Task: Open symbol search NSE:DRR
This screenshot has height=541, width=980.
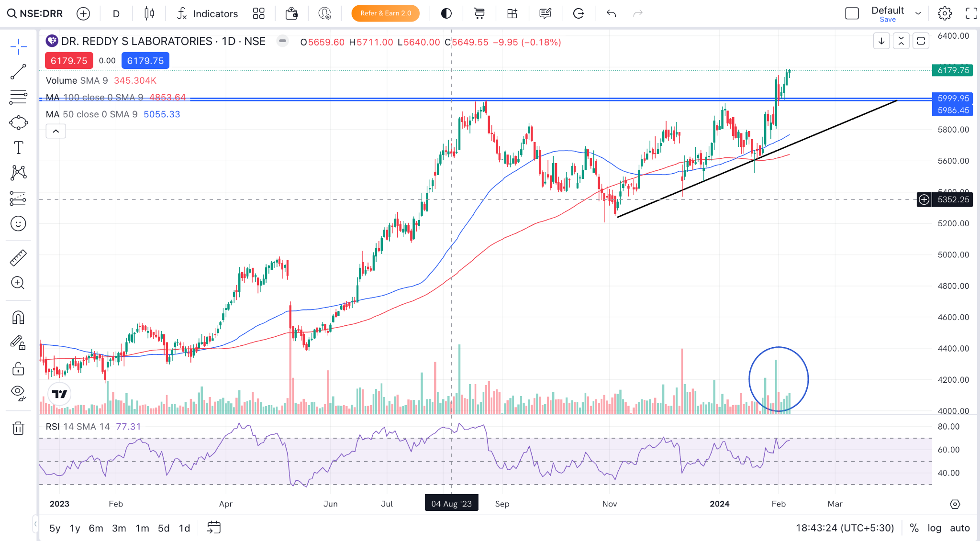Action: [35, 13]
